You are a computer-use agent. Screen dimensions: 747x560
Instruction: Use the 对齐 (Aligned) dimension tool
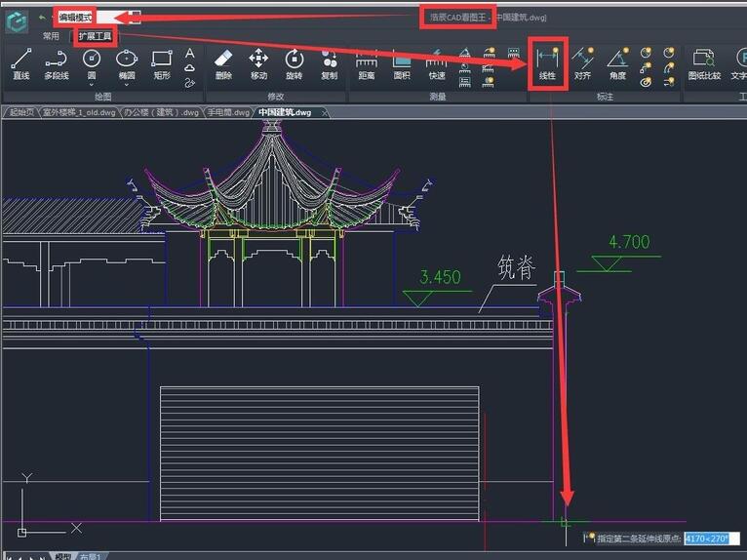(582, 63)
